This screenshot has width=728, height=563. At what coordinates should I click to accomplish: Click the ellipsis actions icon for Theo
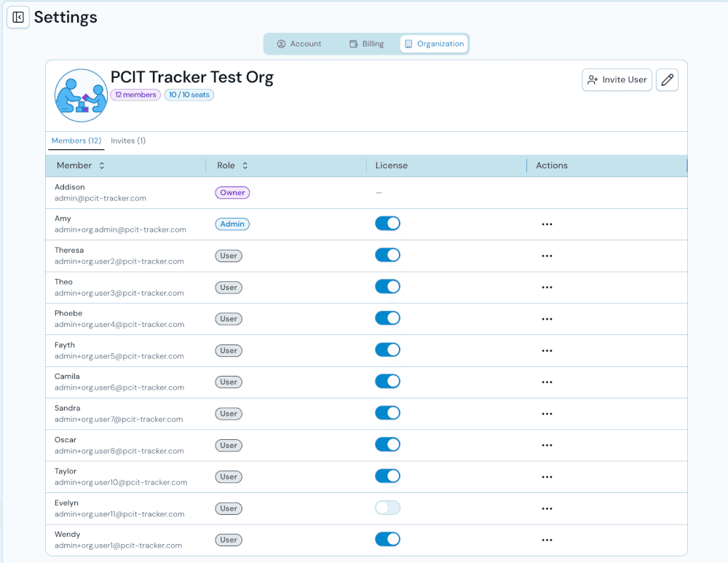pyautogui.click(x=547, y=287)
